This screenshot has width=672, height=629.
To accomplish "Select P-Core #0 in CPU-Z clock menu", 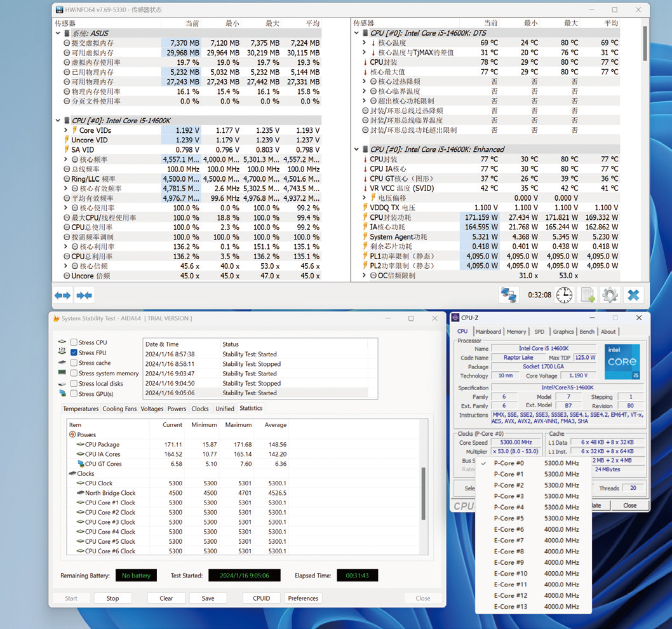I will [x=534, y=463].
